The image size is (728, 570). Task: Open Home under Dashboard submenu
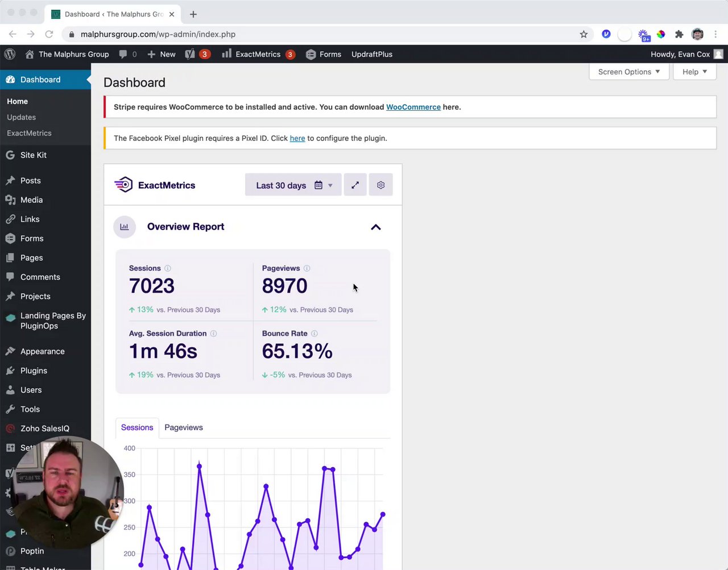click(x=18, y=101)
